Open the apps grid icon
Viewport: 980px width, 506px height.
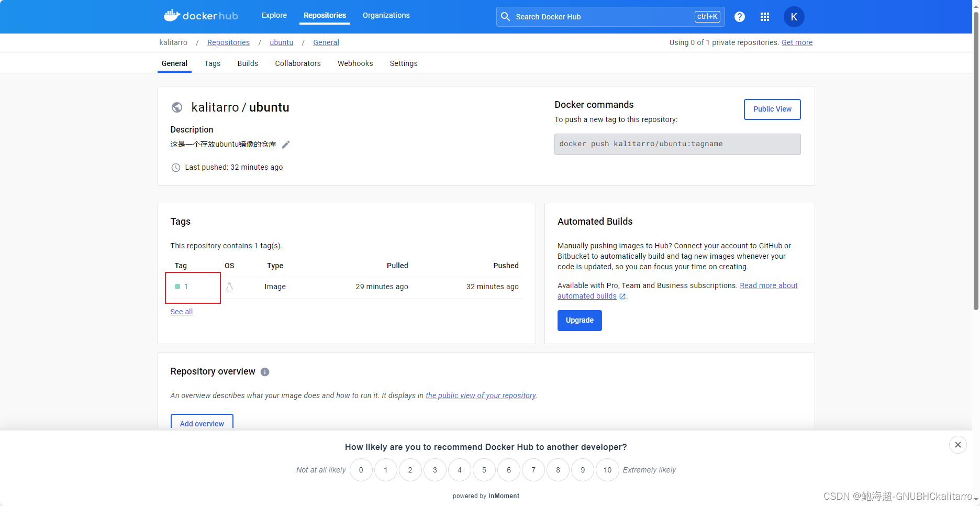[765, 17]
